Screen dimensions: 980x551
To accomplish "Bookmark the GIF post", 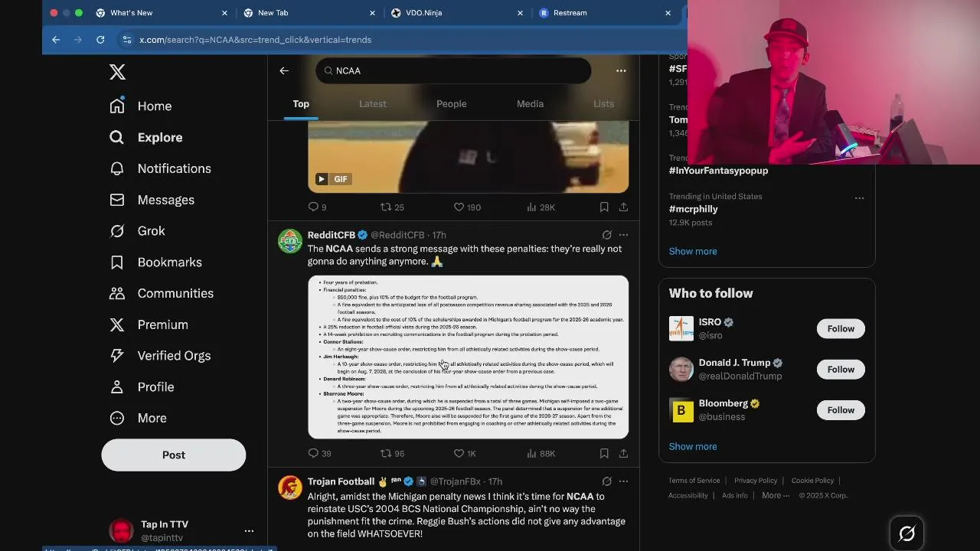I will (604, 207).
